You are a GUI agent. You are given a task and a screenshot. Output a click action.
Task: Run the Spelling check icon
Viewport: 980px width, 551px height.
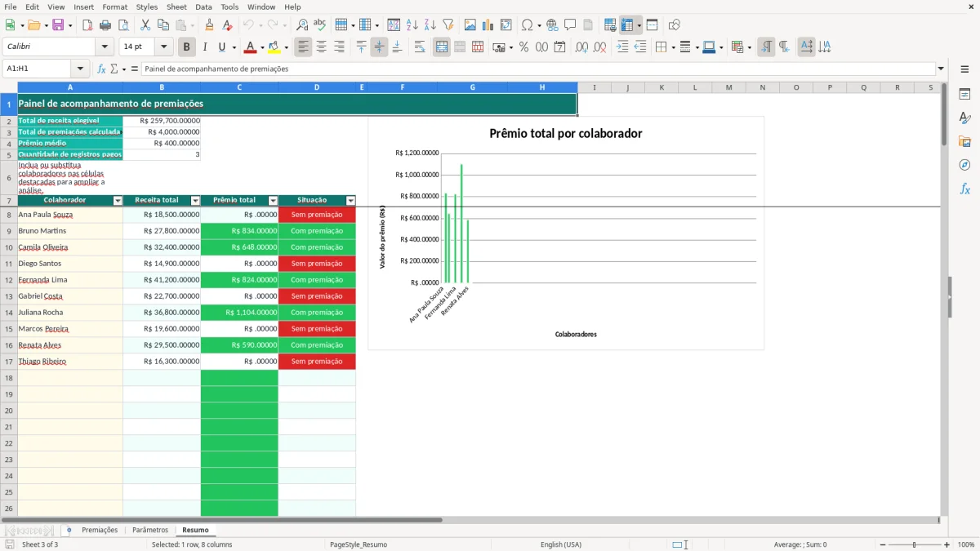pos(320,25)
